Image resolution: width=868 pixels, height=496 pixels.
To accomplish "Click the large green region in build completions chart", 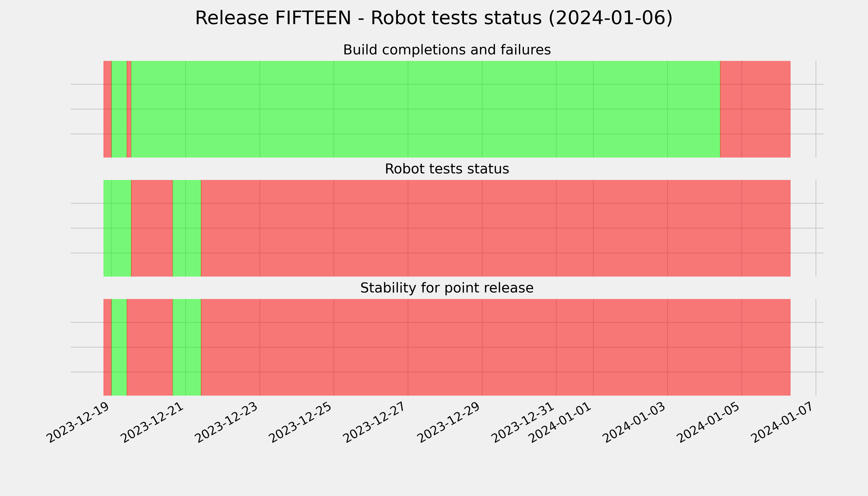I will click(x=426, y=109).
